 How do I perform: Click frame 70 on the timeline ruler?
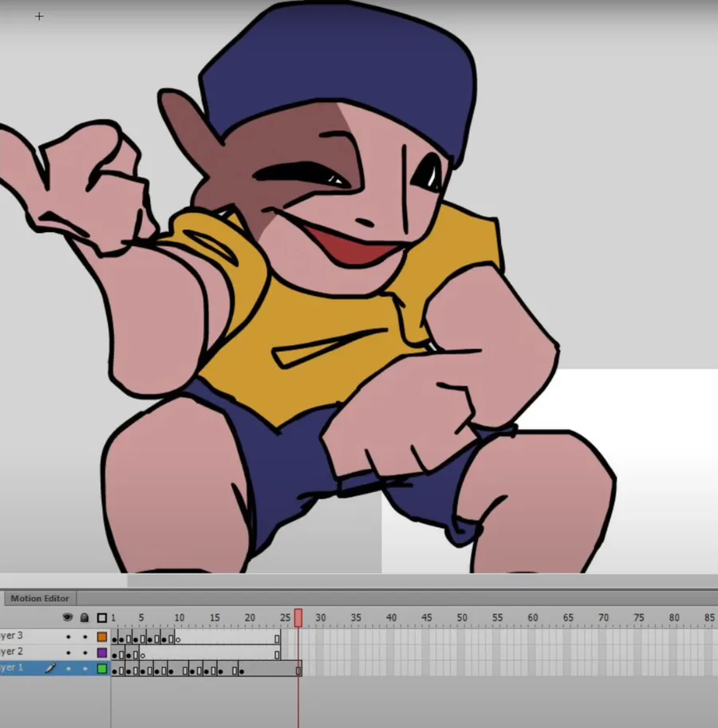[603, 617]
